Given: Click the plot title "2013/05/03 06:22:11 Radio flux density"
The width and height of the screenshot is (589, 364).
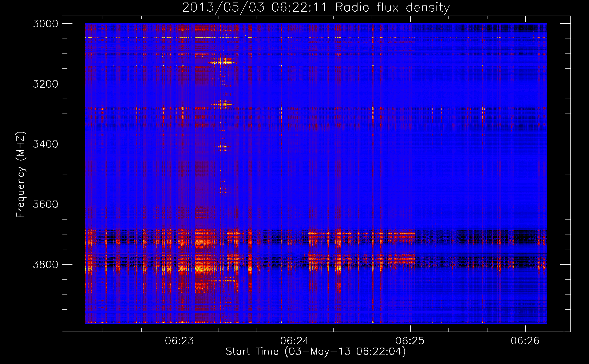Looking at the screenshot, I should [316, 7].
